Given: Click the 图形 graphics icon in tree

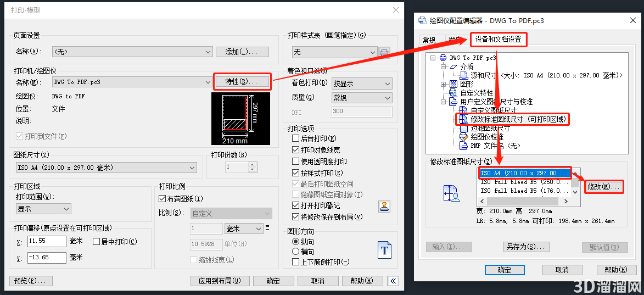Looking at the screenshot, I should [x=453, y=84].
